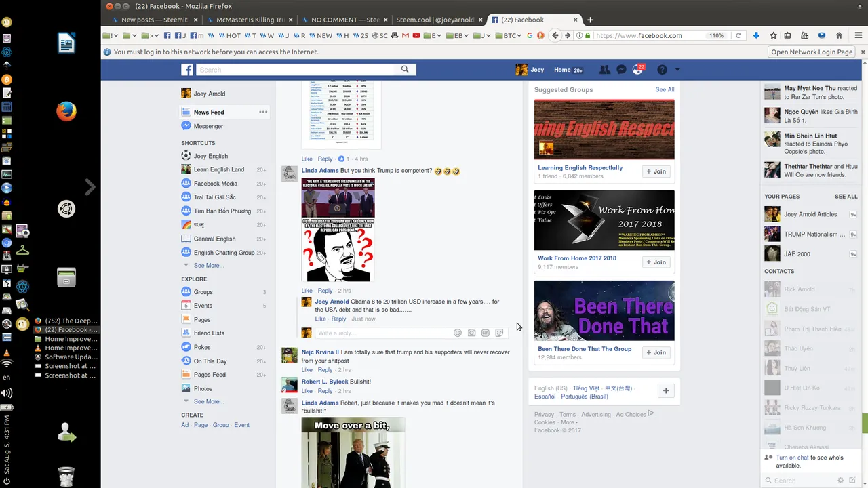
Task: Join Work From Home 2017 2018 group
Action: 656,262
